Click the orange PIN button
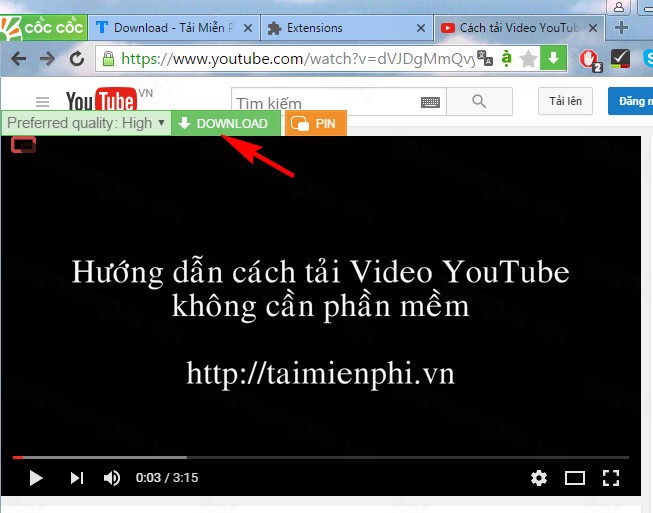653x513 pixels. click(x=316, y=123)
